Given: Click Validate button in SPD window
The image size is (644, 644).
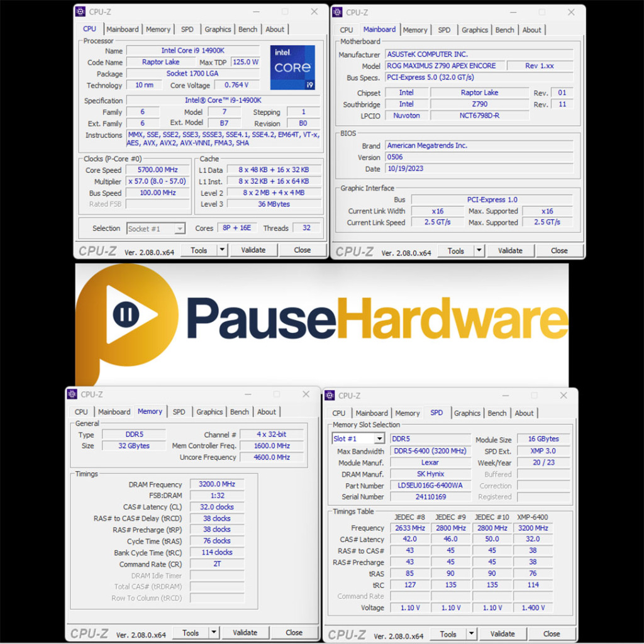Looking at the screenshot, I should 502,634.
